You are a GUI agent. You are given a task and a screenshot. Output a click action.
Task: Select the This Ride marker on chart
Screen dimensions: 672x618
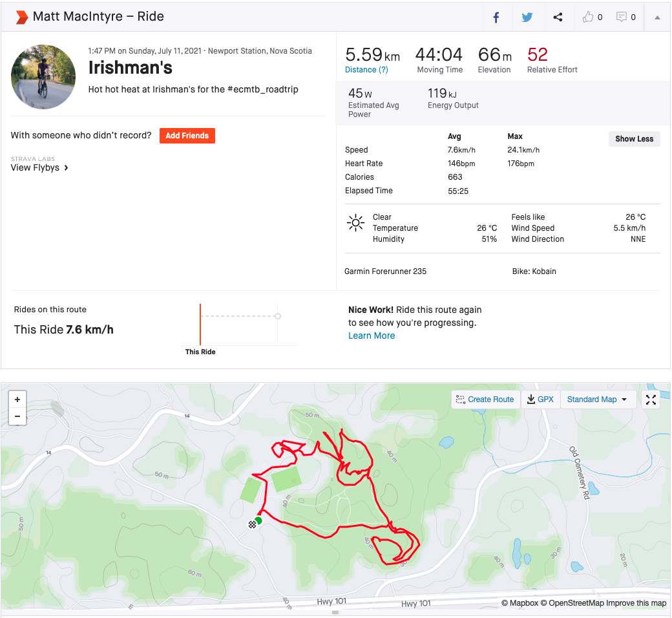click(x=200, y=326)
